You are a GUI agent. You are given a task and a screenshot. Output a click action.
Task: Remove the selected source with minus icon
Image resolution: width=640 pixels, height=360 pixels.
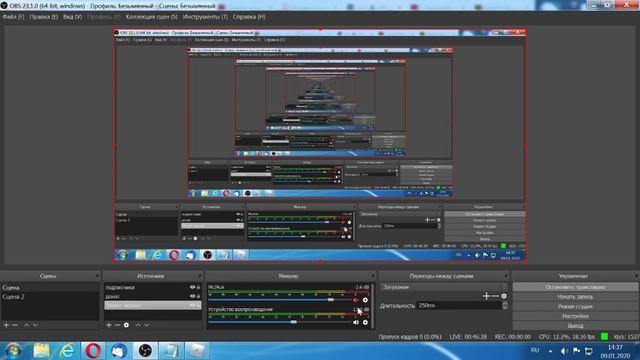coord(117,325)
